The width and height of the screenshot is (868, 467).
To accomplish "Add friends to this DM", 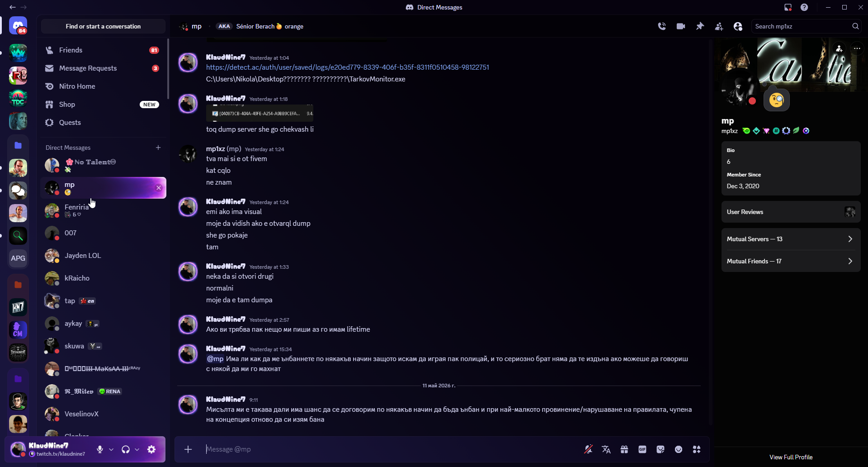I will tap(719, 26).
